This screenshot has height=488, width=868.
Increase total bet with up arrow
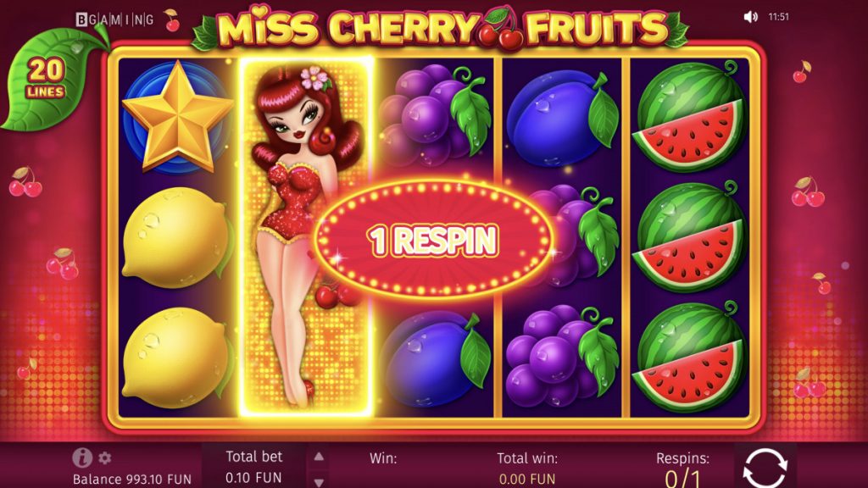(x=319, y=457)
